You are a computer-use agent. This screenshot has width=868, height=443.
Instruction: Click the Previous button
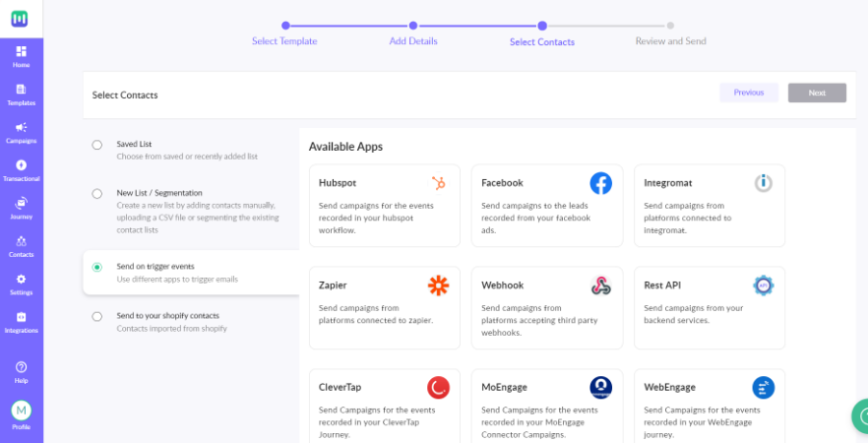point(749,93)
